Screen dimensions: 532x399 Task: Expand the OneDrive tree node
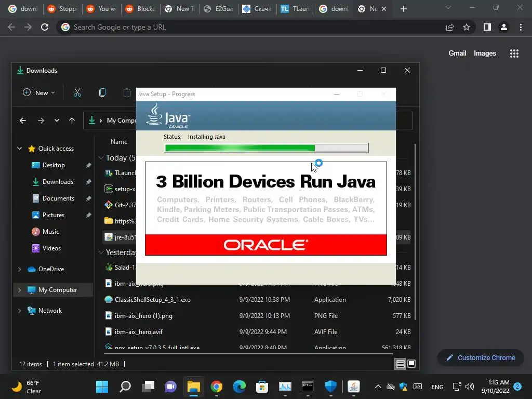[x=20, y=269]
